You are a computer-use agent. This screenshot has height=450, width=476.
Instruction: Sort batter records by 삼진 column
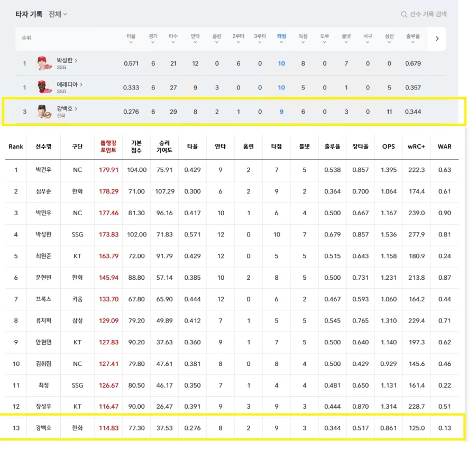pos(389,36)
